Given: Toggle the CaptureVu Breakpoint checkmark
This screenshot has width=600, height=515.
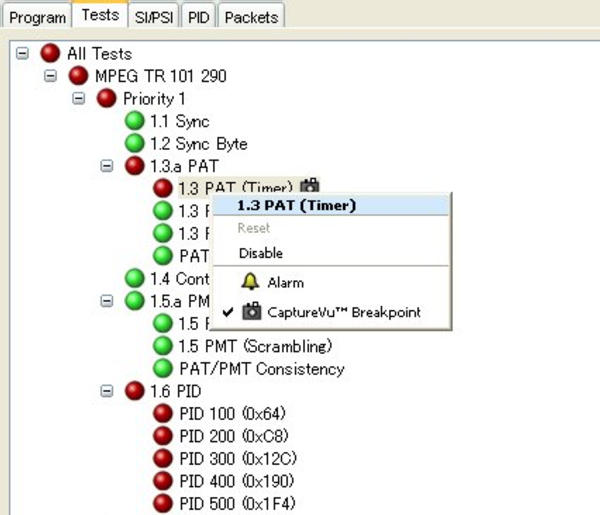Looking at the screenshot, I should [x=227, y=312].
